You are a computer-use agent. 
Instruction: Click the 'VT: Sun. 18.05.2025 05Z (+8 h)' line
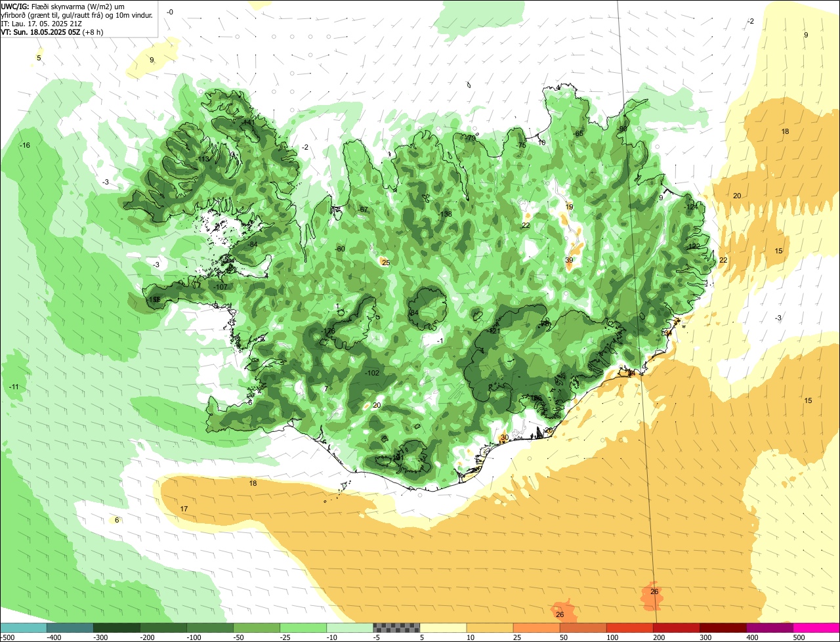(x=52, y=32)
